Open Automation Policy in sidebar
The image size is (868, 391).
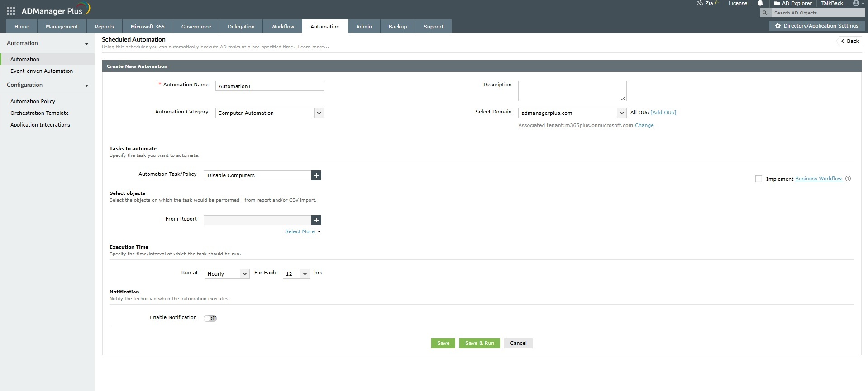(33, 101)
